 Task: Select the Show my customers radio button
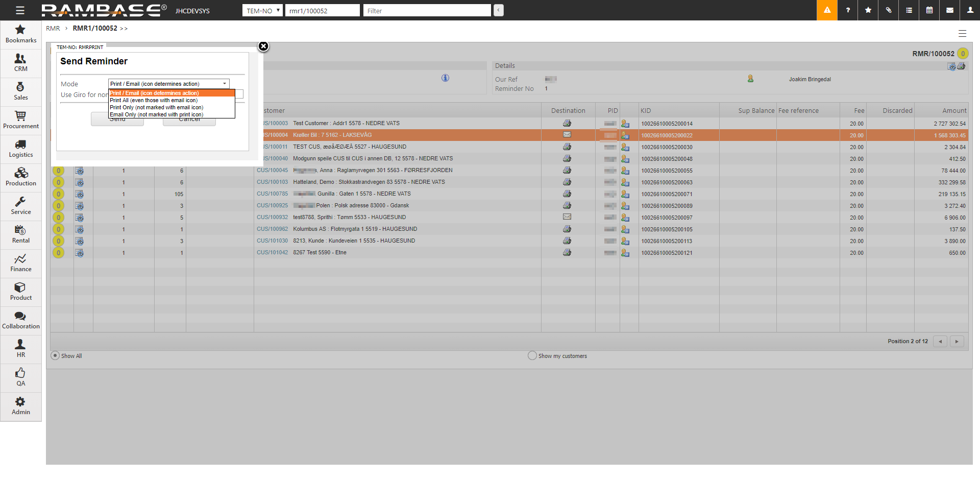click(x=532, y=356)
